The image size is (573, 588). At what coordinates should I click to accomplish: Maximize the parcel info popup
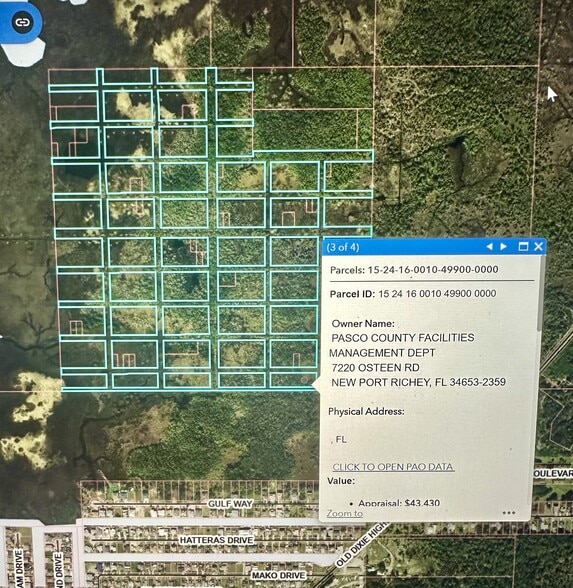point(523,246)
